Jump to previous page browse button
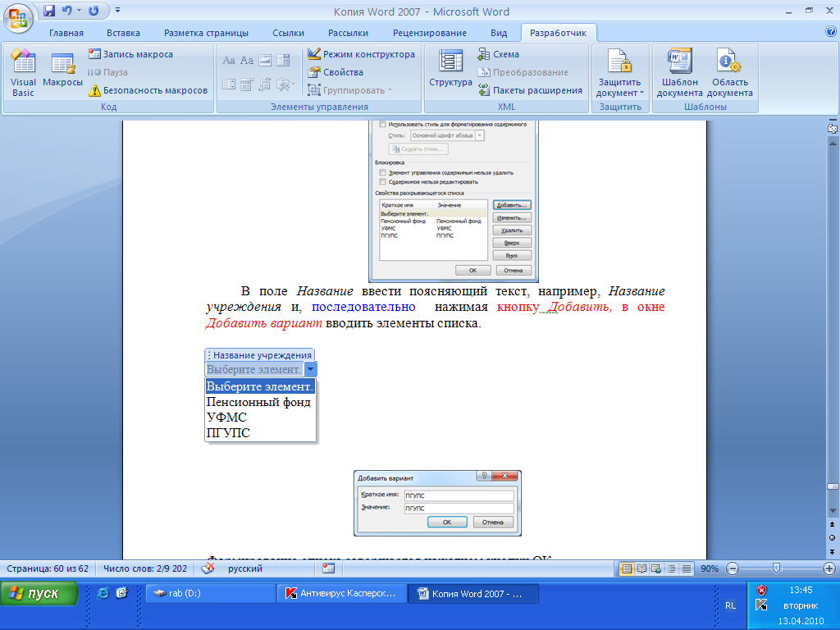This screenshot has height=630, width=840. point(832,524)
